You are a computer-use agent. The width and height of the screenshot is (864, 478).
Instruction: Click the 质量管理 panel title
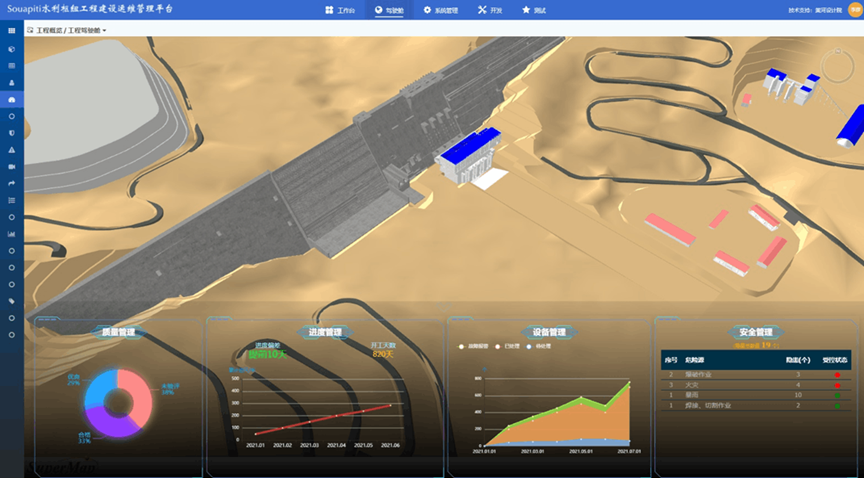(x=118, y=332)
